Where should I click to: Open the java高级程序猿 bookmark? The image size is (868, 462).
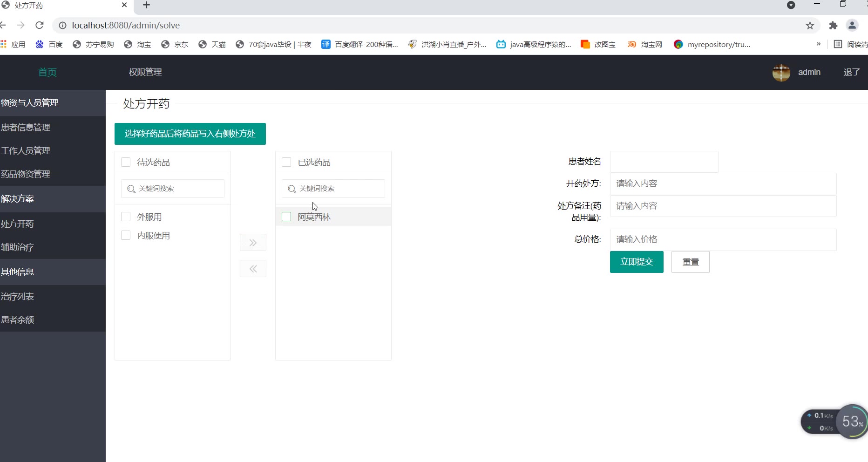click(x=534, y=44)
